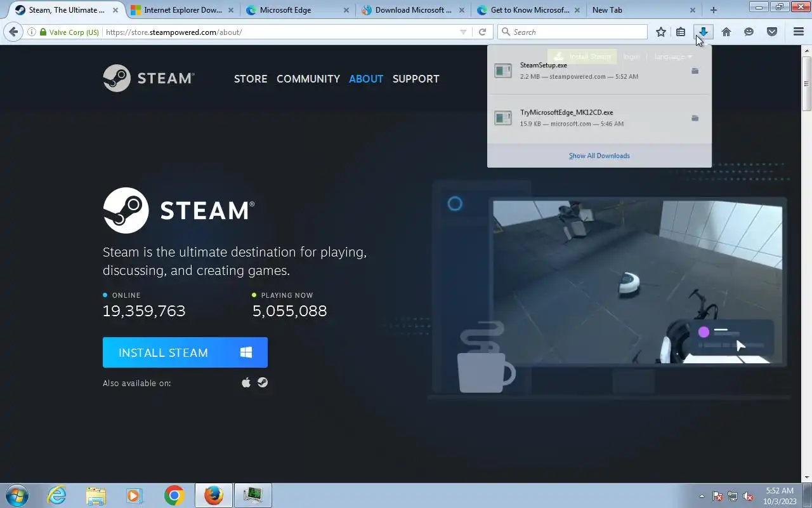Screen dimensions: 812x508
Task: Open folder containing TryMicrosoftEdge_MK12CD.exe
Action: tap(695, 118)
